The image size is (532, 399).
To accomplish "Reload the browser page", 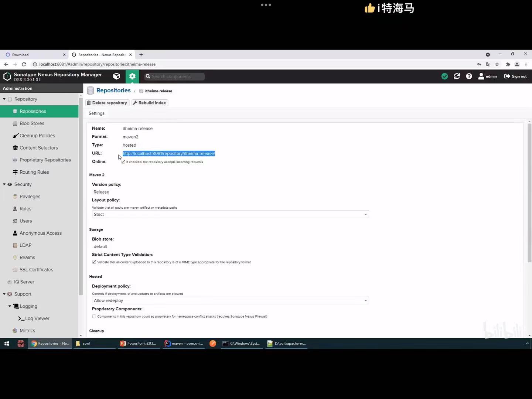I will (x=24, y=64).
